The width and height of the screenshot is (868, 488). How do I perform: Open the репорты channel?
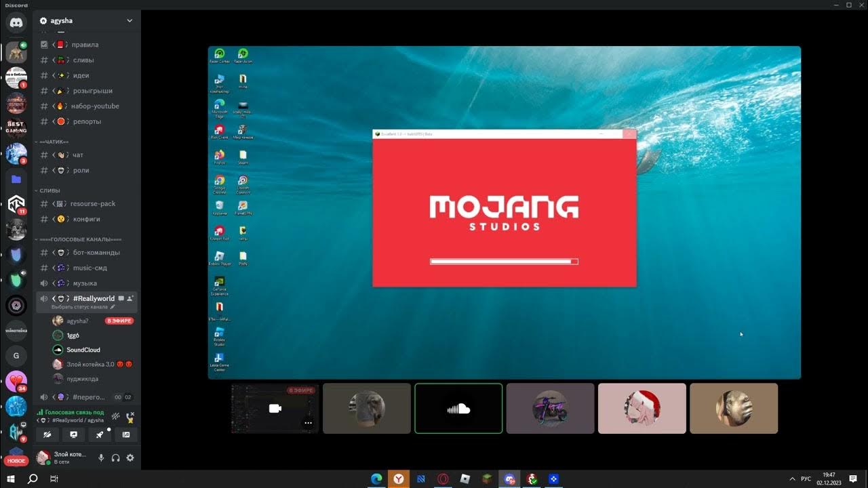pyautogui.click(x=87, y=121)
